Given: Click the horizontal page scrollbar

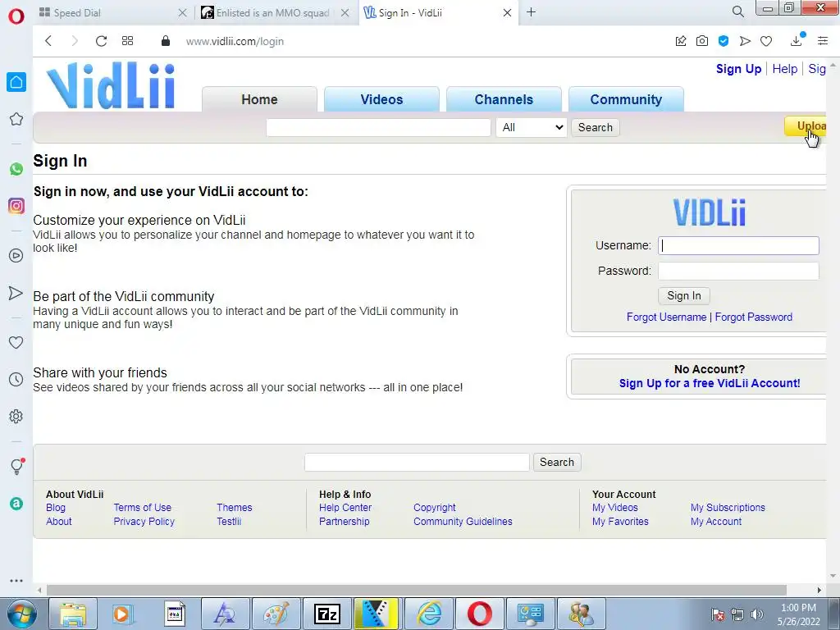Looking at the screenshot, I should tap(416, 590).
